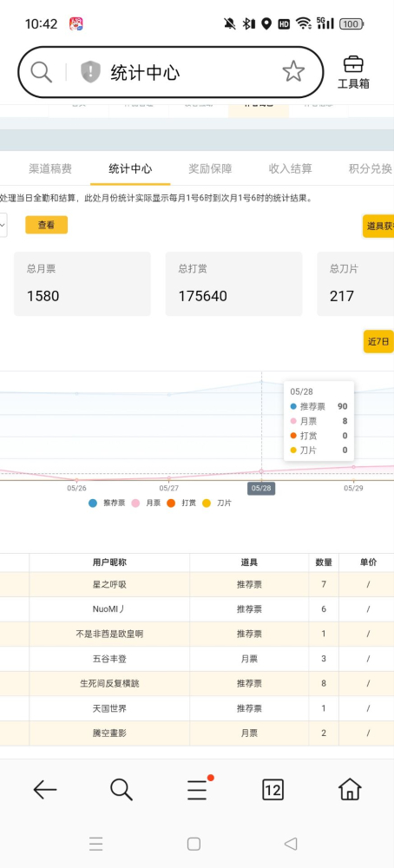Open the 奖励保障 tab
The image size is (394, 868).
[x=210, y=169]
